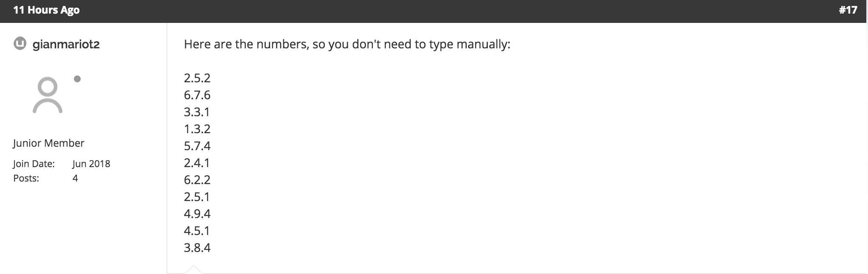Click the post count value 4
The image size is (868, 274).
[x=75, y=178]
